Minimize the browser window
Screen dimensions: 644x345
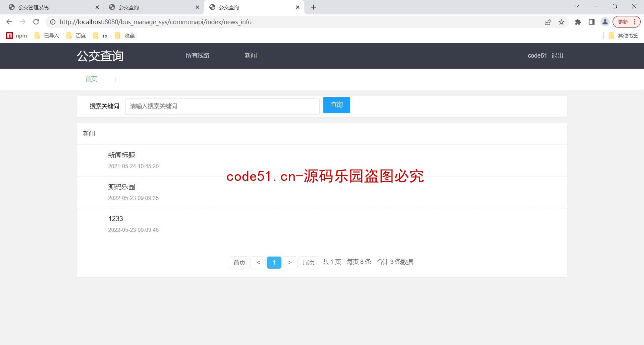(596, 6)
